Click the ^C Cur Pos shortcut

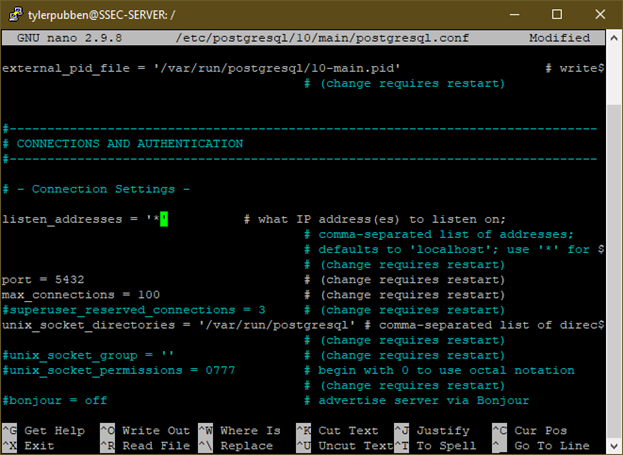530,431
